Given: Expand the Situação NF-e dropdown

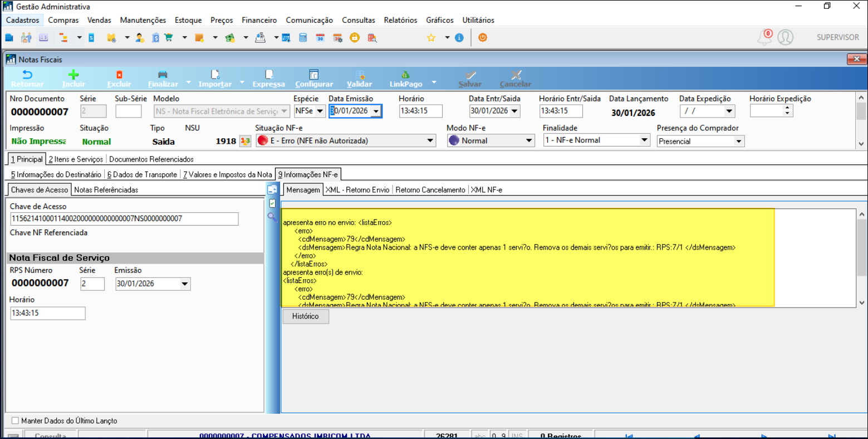Looking at the screenshot, I should (x=430, y=141).
